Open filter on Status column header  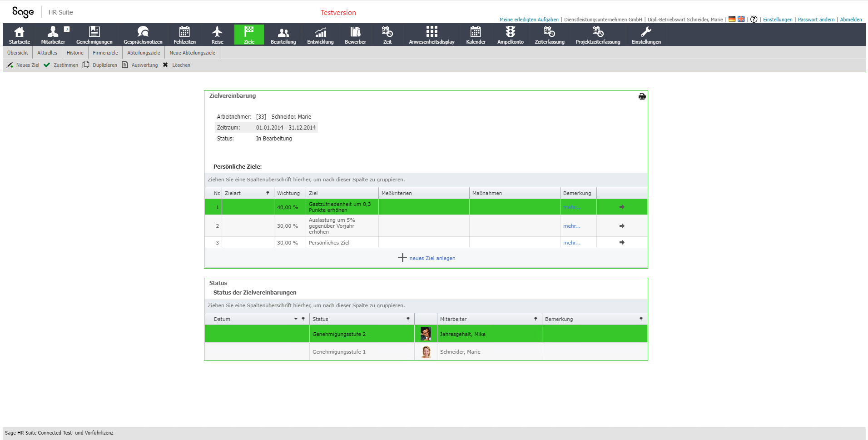point(408,319)
